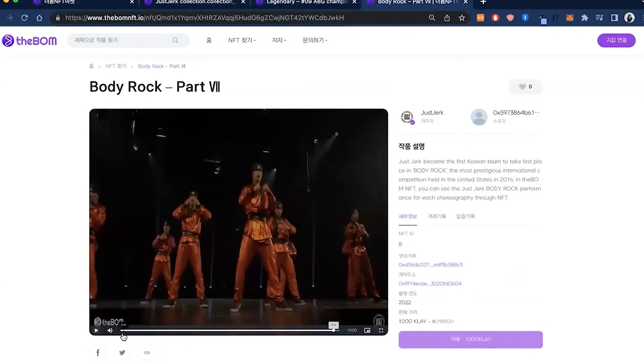The height and width of the screenshot is (363, 644).
Task: Open the blue shield password extension
Action: [525, 18]
